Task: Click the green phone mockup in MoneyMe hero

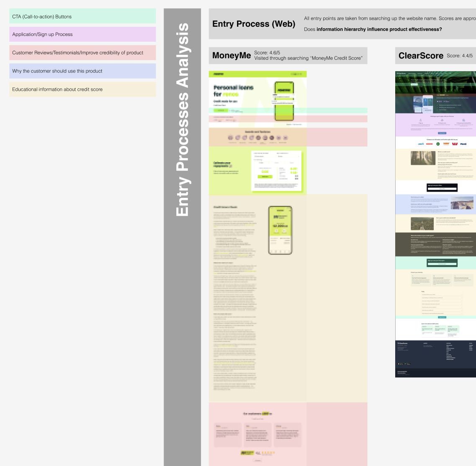Action: coord(284,101)
